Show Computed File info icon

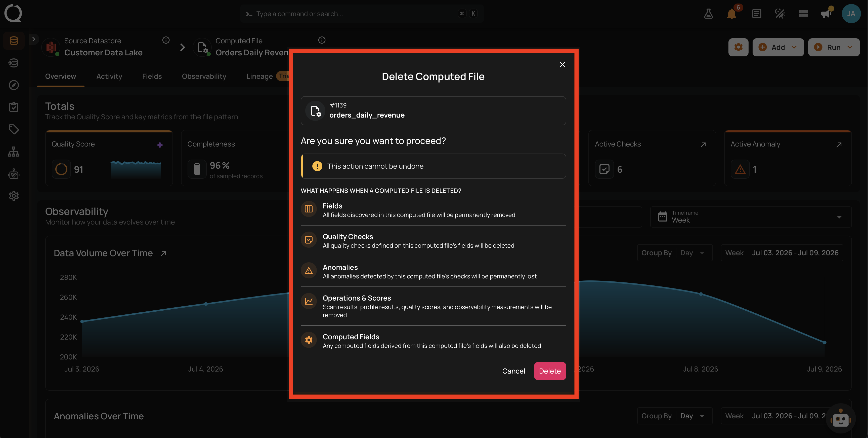coord(322,40)
